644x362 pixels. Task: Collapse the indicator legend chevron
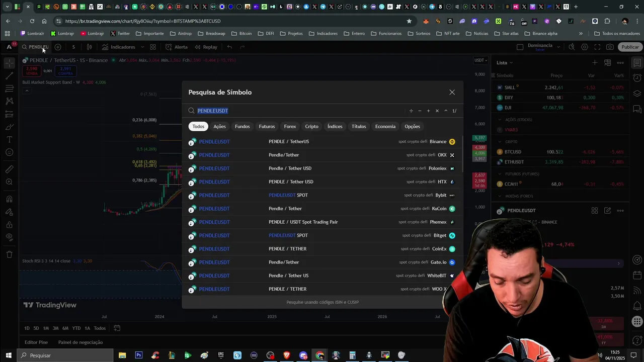click(x=26, y=90)
